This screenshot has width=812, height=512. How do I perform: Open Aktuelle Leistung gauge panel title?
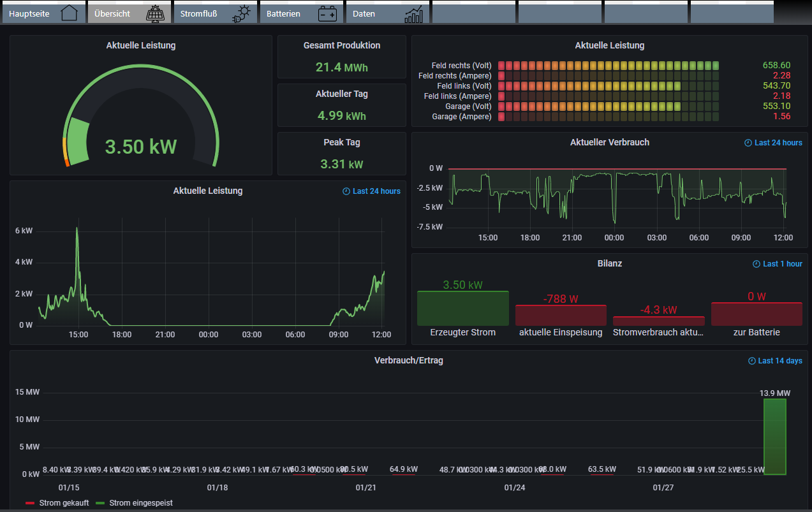[x=141, y=45]
